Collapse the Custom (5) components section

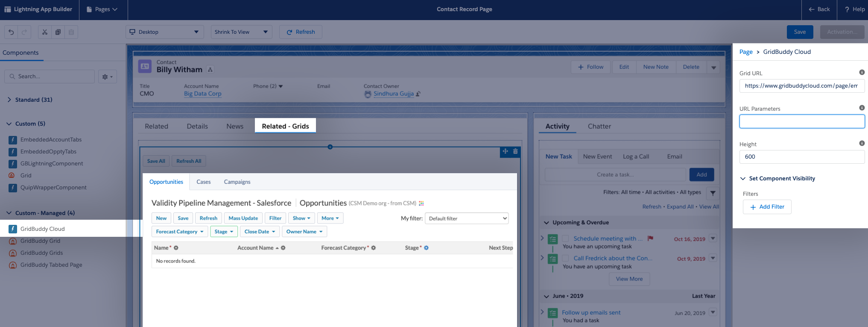9,124
